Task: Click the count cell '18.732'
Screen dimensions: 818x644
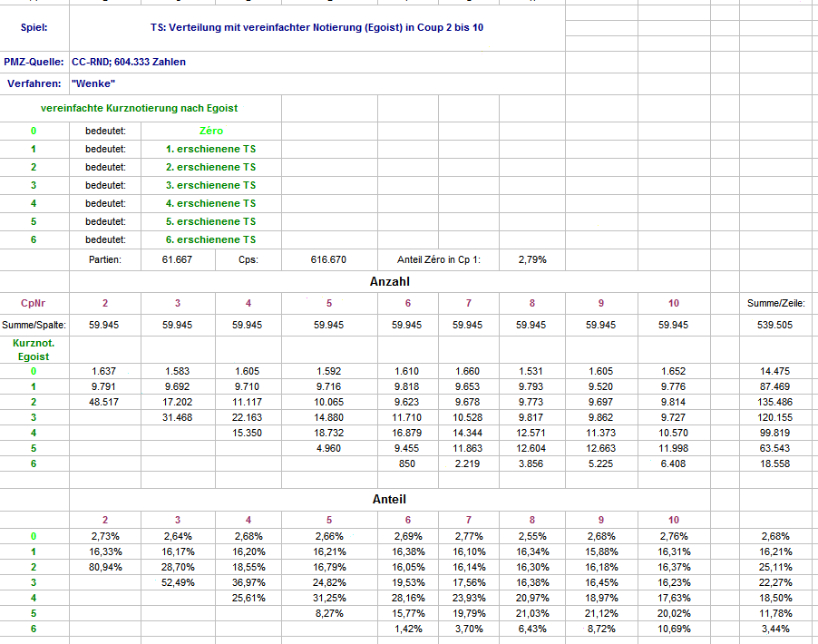Action: [328, 434]
